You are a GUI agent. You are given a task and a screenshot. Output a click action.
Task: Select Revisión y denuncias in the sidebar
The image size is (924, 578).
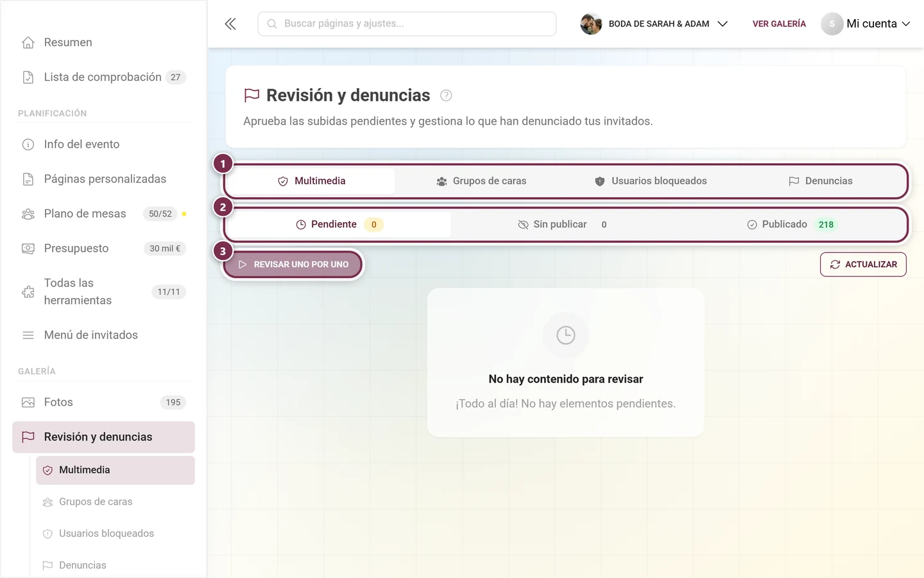point(103,437)
